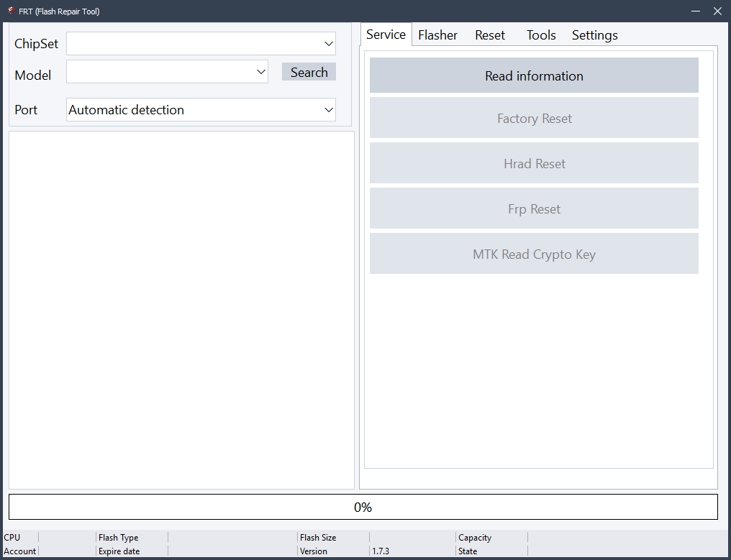Trigger the Factory Reset action
The height and width of the screenshot is (560, 731).
click(534, 117)
